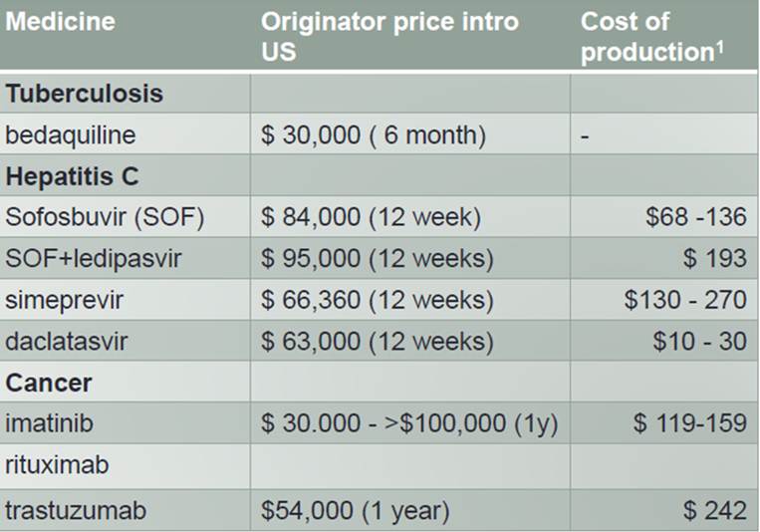Image resolution: width=760 pixels, height=532 pixels.
Task: Select the daclatasvir medicine cell
Action: tap(66, 342)
